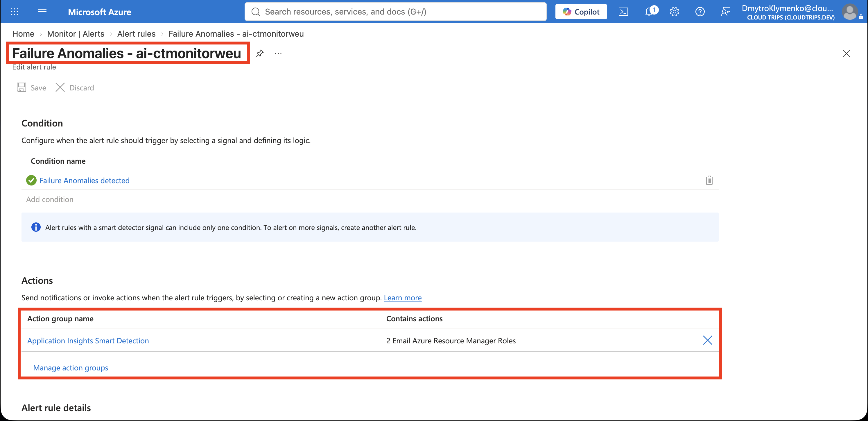Open the more options ellipsis
The image size is (868, 421).
tap(278, 53)
